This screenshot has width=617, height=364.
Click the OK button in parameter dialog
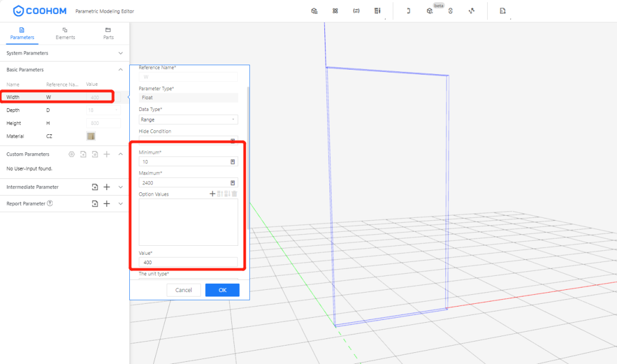[x=222, y=290]
